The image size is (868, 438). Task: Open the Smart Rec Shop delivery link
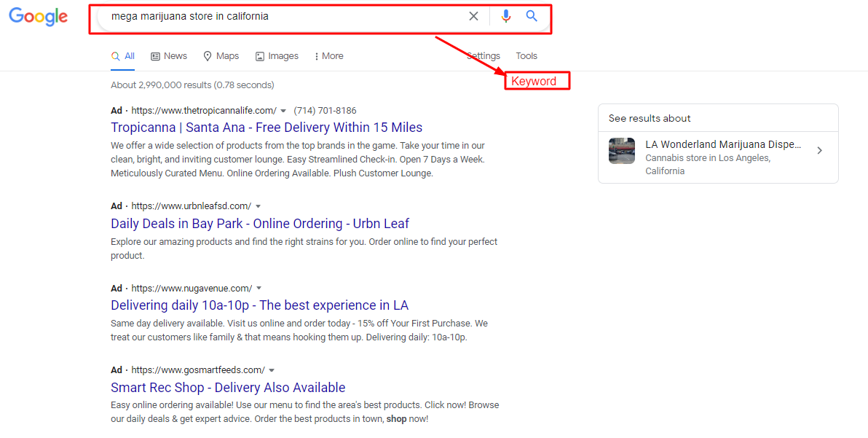(227, 387)
